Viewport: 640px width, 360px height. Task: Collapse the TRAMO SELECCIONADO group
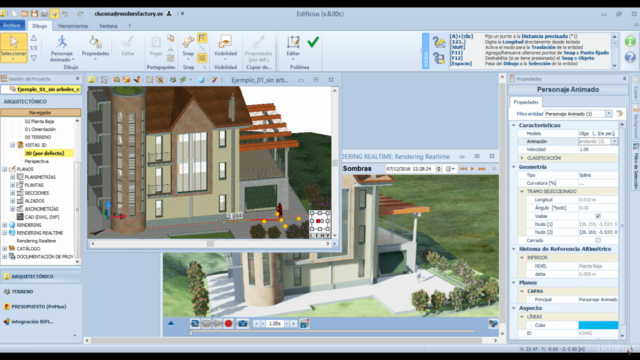coord(522,191)
